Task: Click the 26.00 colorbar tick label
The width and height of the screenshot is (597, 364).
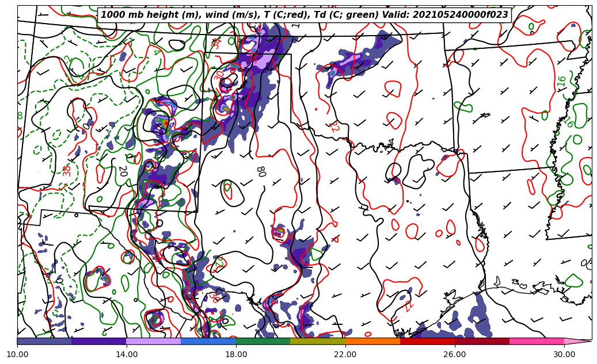Action: pos(454,354)
